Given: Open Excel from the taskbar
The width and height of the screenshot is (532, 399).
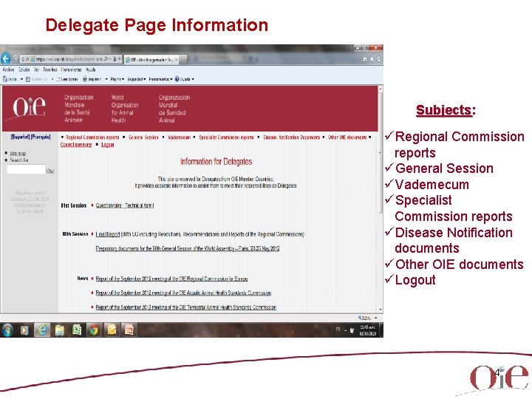Looking at the screenshot, I should click(77, 330).
